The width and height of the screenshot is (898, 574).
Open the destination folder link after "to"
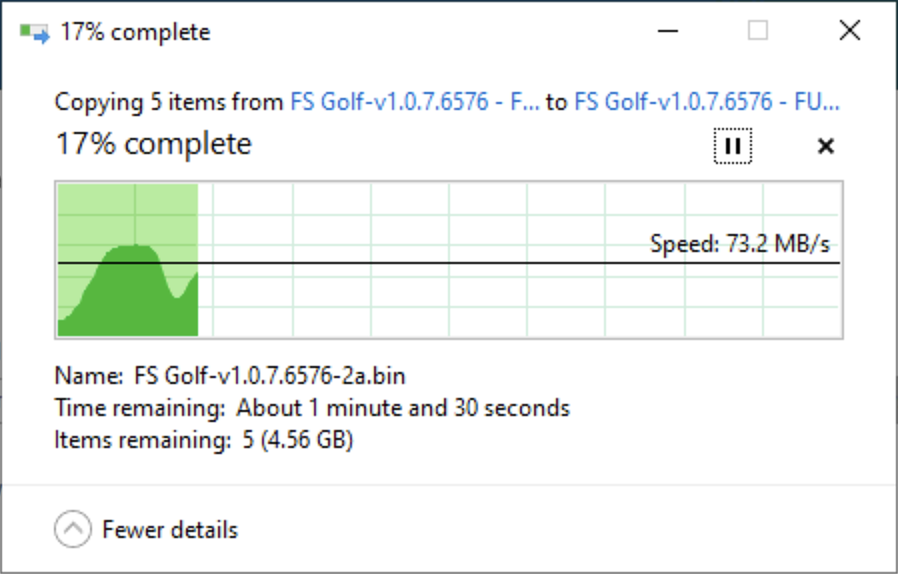coord(707,102)
